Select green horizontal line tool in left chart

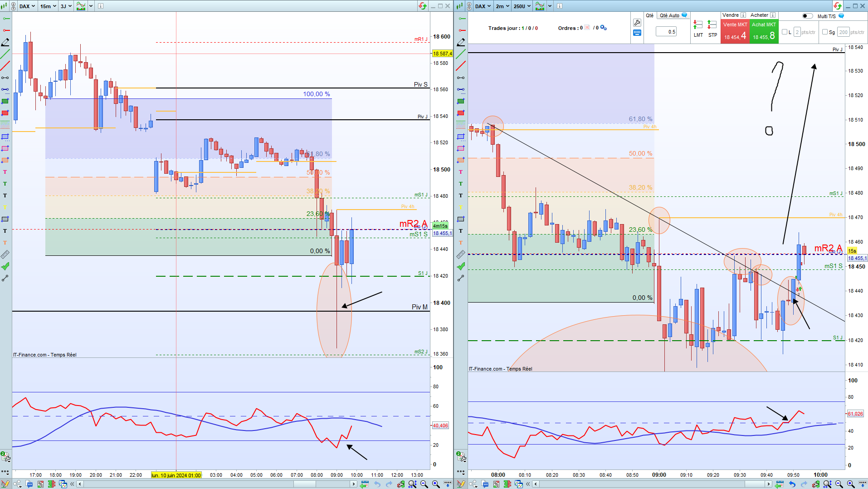5,19
